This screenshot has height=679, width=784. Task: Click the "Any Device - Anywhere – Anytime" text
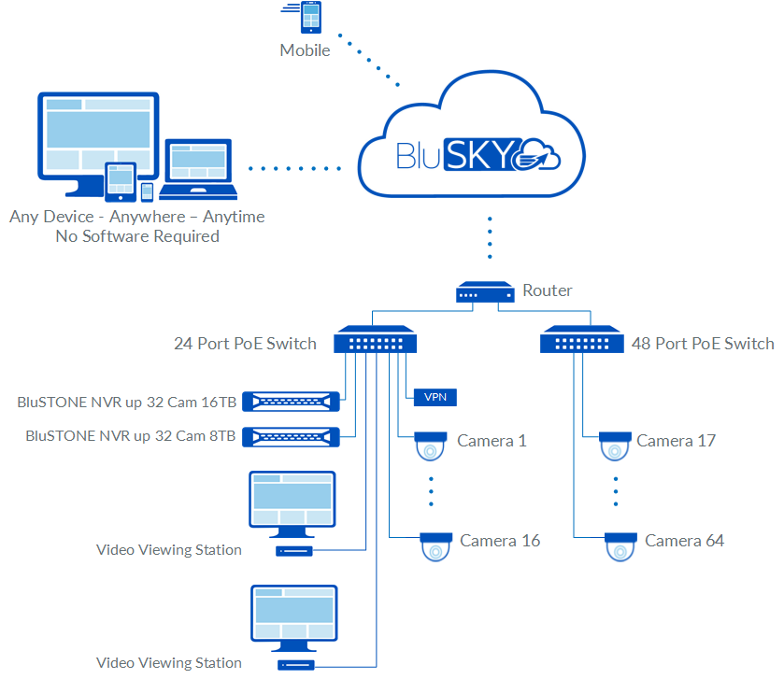137,217
